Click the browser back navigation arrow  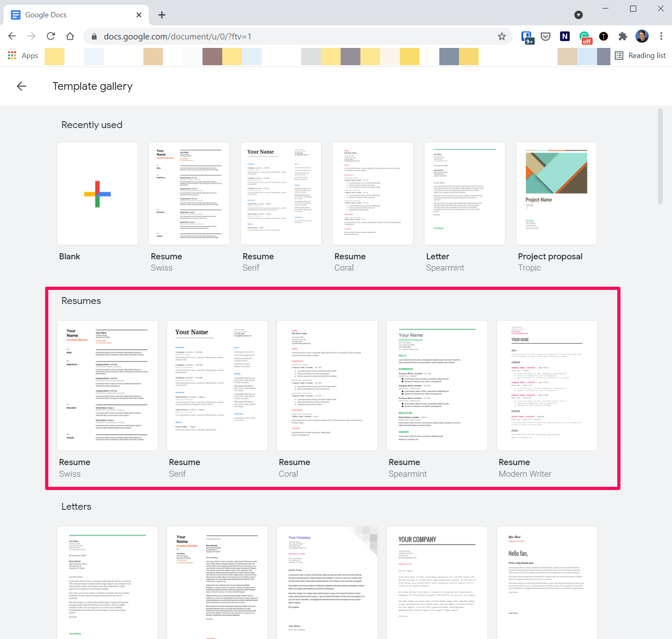point(12,36)
